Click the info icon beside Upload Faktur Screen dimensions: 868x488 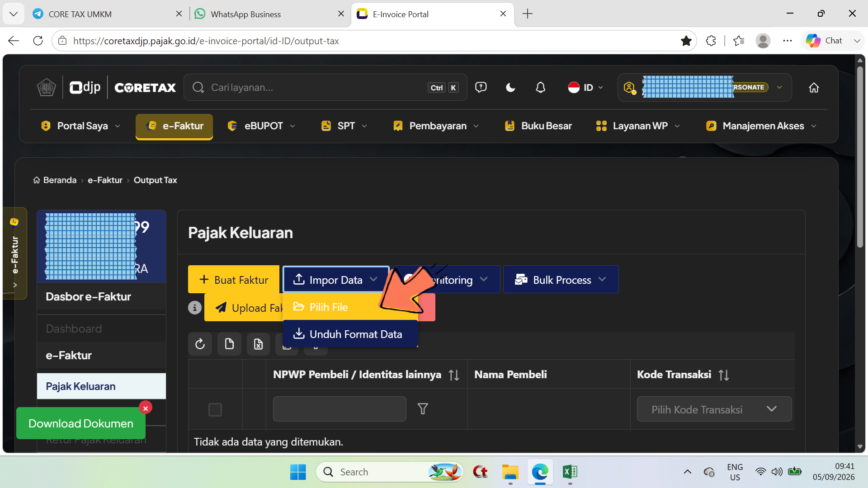(x=195, y=308)
